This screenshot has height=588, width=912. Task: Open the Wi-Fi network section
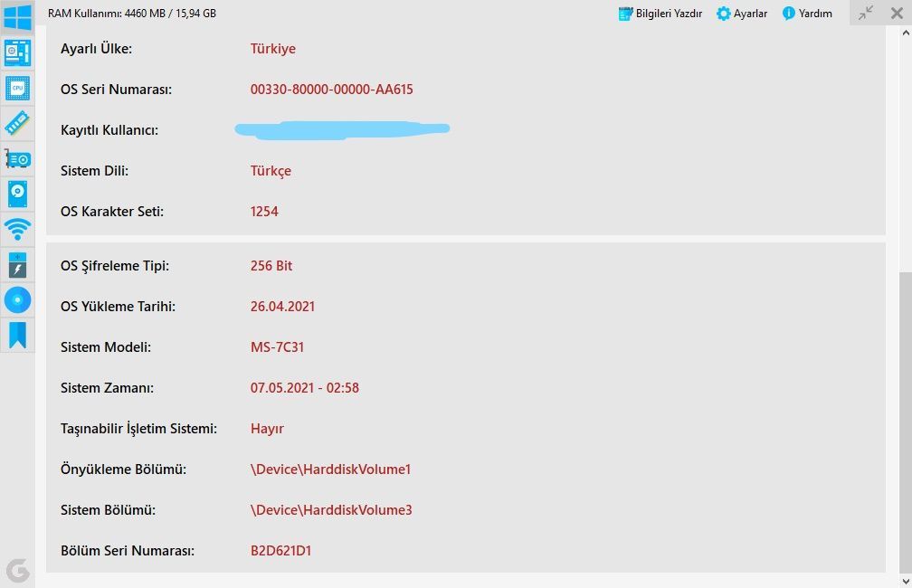click(17, 228)
